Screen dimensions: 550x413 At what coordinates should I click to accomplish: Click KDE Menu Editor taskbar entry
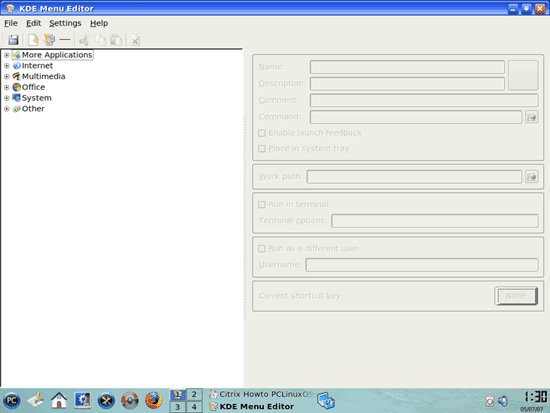click(x=251, y=407)
